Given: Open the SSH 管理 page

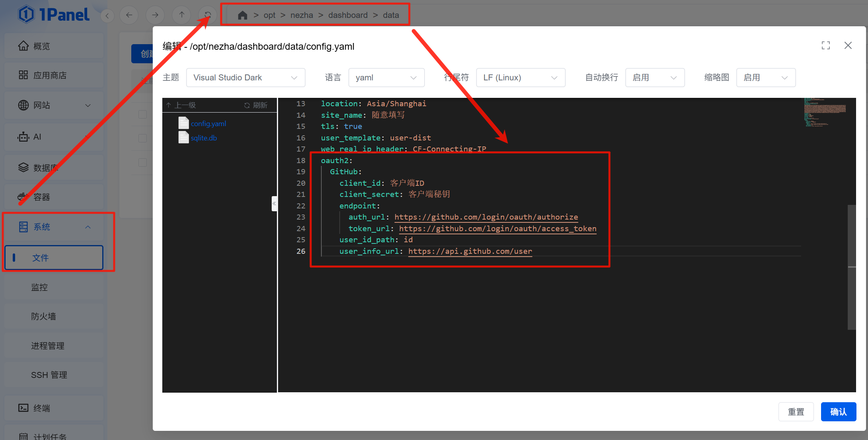Looking at the screenshot, I should 54,375.
